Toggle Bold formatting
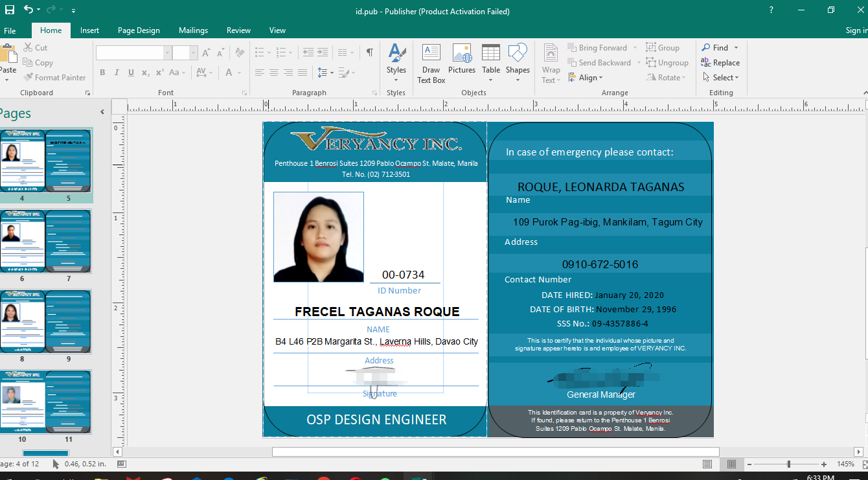This screenshot has width=868, height=480. click(x=102, y=73)
